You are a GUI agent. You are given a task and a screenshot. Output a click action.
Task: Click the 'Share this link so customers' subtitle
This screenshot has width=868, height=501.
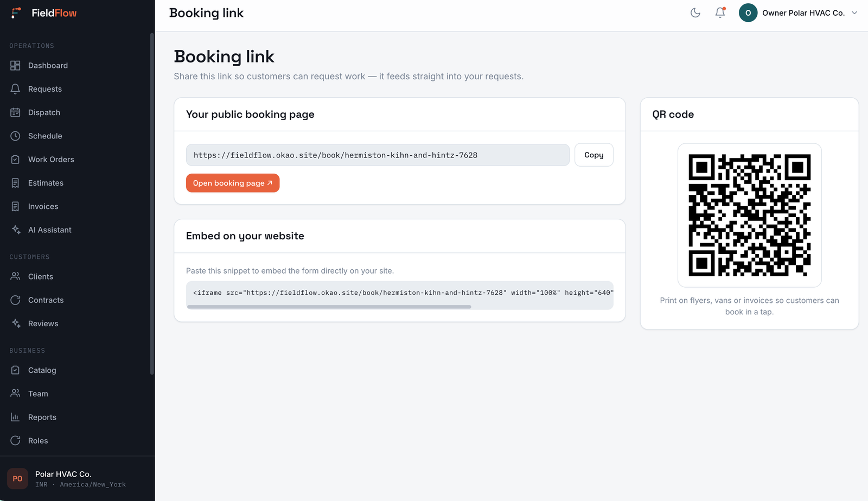(349, 77)
